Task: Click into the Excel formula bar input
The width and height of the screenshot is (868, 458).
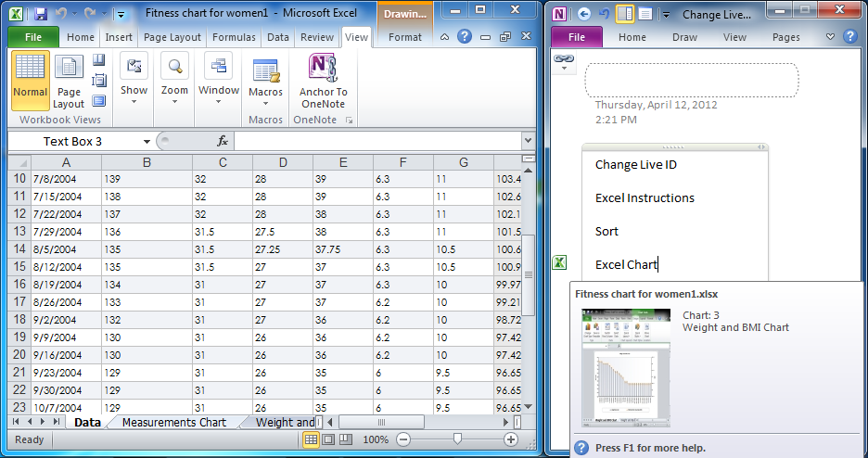Action: click(377, 142)
